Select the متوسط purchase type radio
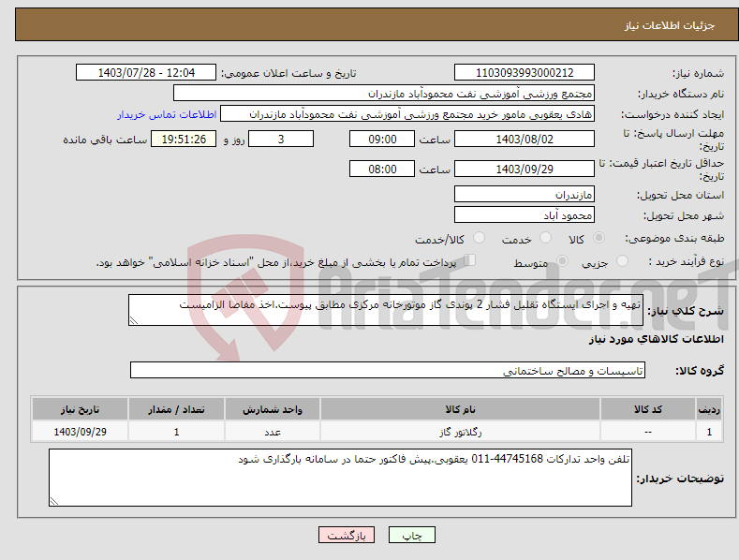The width and height of the screenshot is (739, 560). point(562,260)
